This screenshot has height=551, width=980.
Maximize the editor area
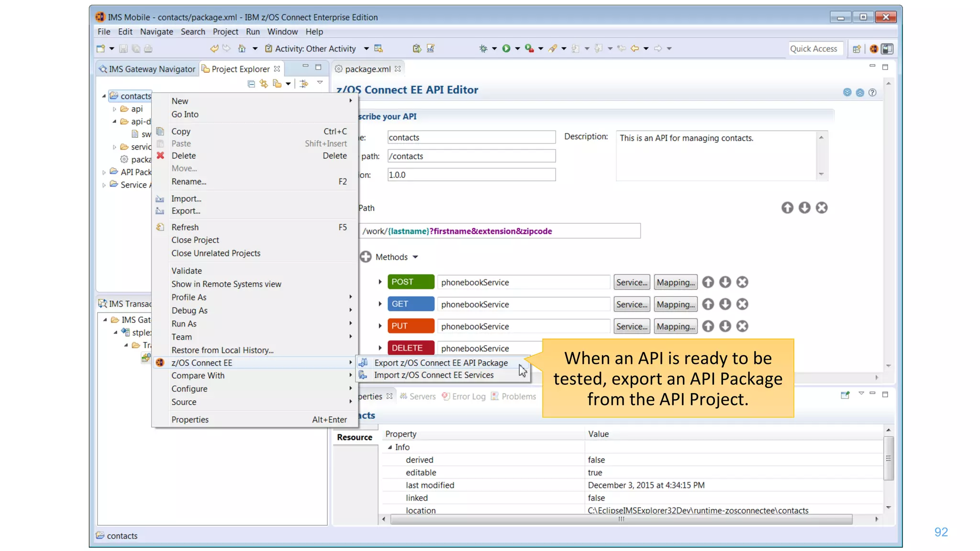(885, 67)
